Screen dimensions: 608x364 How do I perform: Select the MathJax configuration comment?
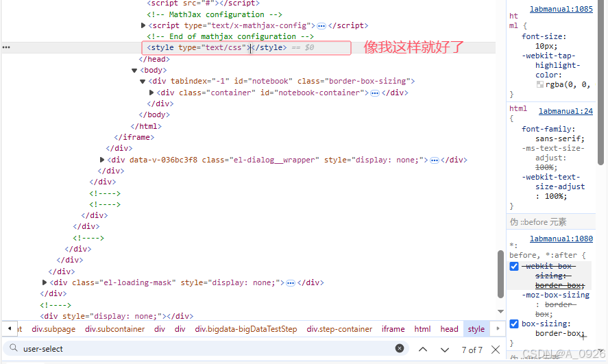(x=215, y=14)
